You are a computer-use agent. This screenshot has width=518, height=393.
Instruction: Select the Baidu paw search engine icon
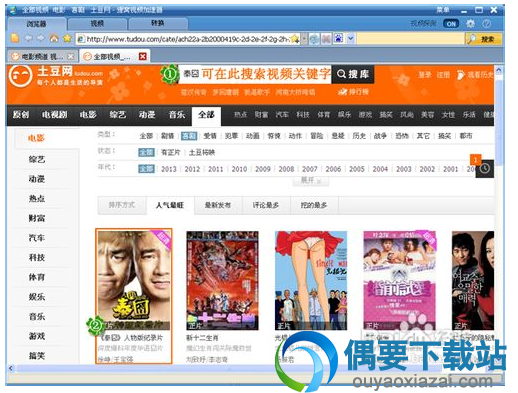(x=338, y=39)
